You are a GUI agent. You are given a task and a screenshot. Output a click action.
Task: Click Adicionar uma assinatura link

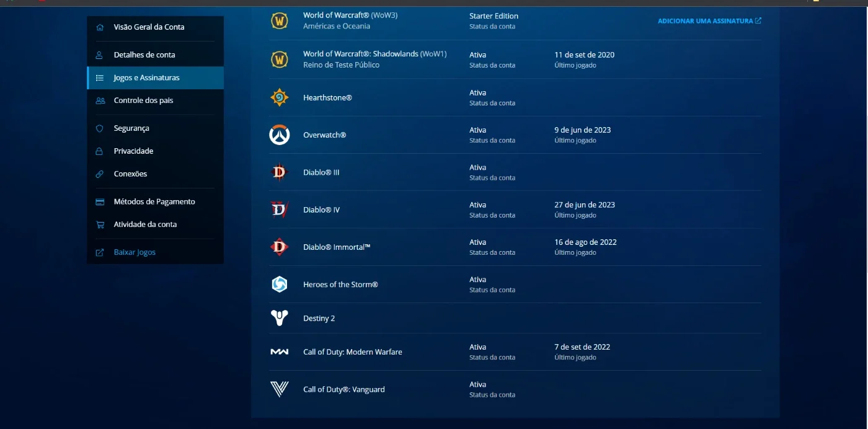coord(705,21)
